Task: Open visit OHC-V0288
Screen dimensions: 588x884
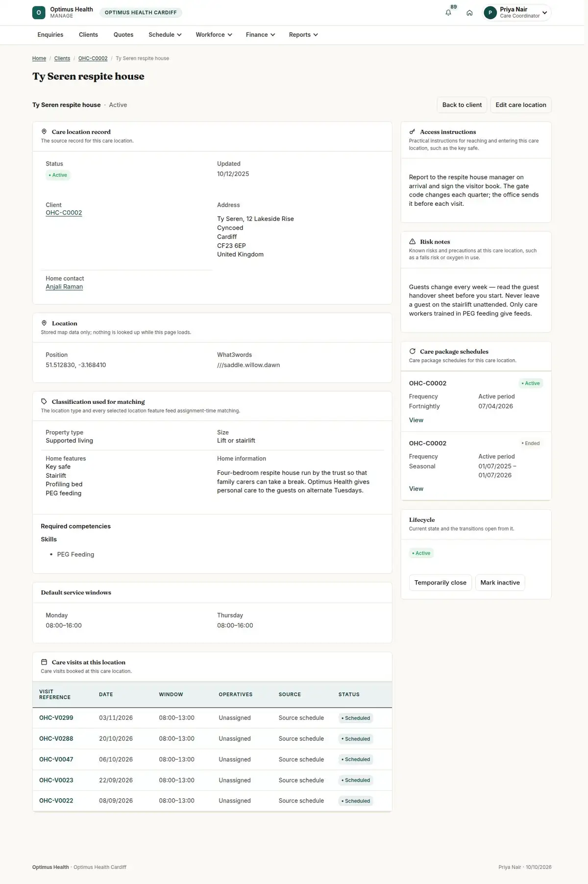Action: [56, 738]
